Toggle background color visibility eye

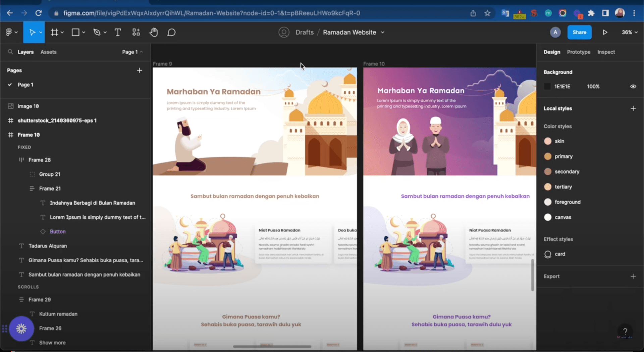(x=633, y=86)
